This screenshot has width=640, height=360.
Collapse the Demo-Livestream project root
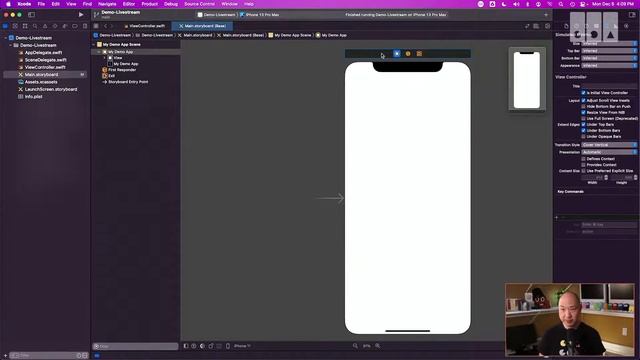click(x=6, y=38)
